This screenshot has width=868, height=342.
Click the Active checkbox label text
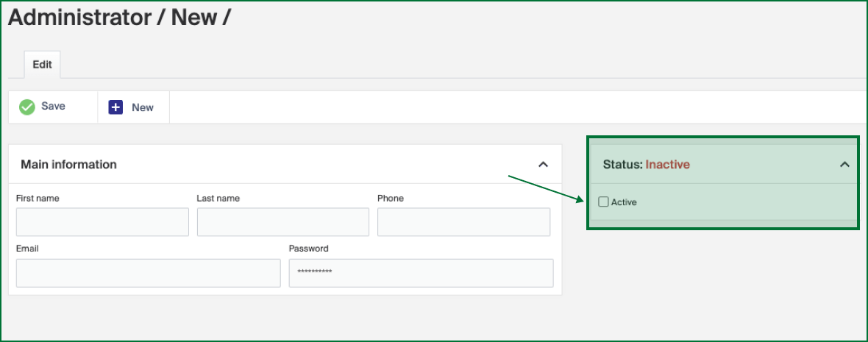coord(624,202)
